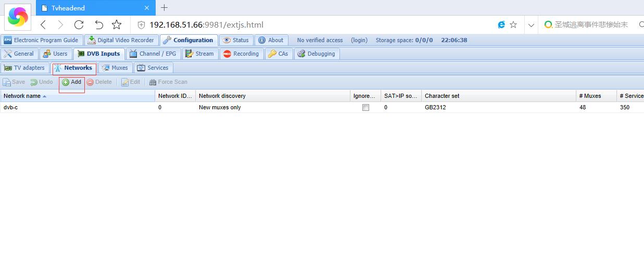Open the CAs tab
The image size is (644, 266).
279,54
